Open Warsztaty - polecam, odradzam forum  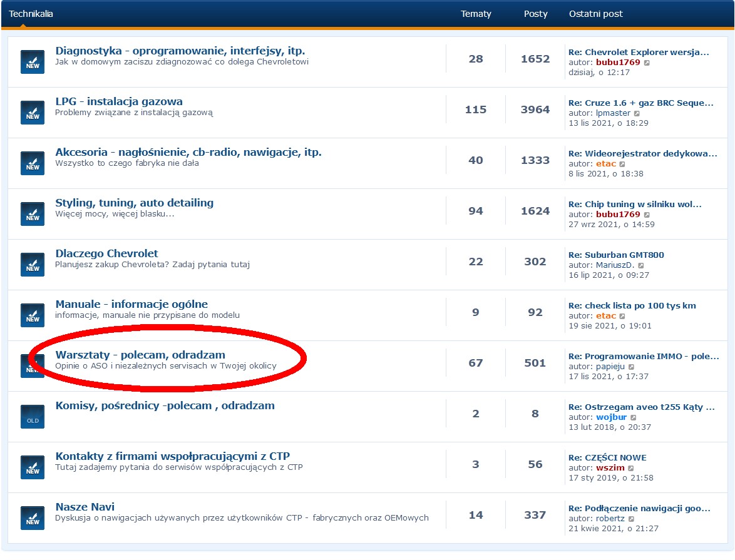[x=140, y=355]
